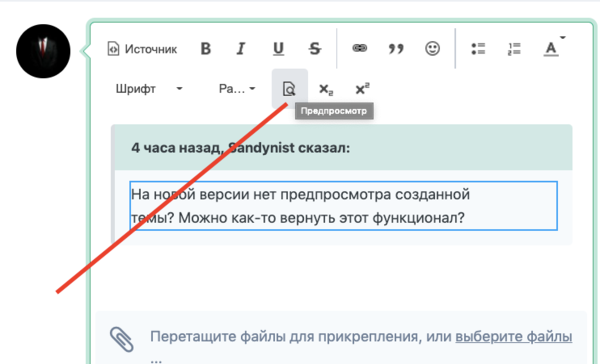
Task: Insert a quote block
Action: click(396, 49)
